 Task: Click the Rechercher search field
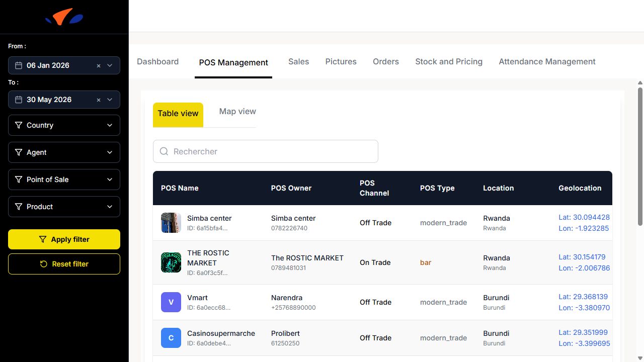(x=265, y=151)
